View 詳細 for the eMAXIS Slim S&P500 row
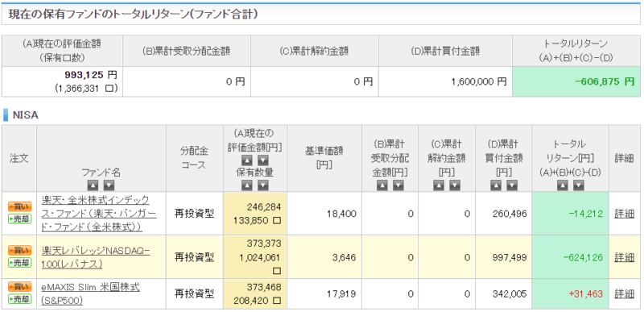644x312 pixels. point(625,293)
